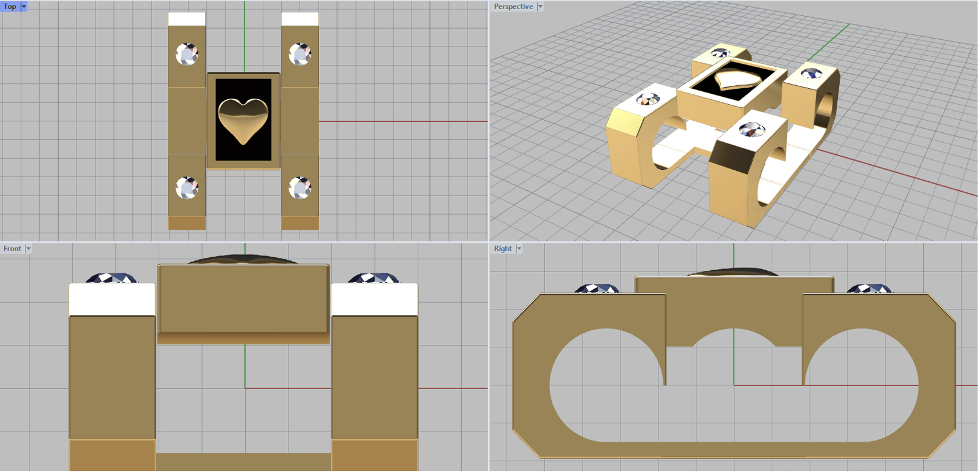Click the Right viewport title label
Image resolution: width=980 pixels, height=473 pixels.
click(503, 249)
